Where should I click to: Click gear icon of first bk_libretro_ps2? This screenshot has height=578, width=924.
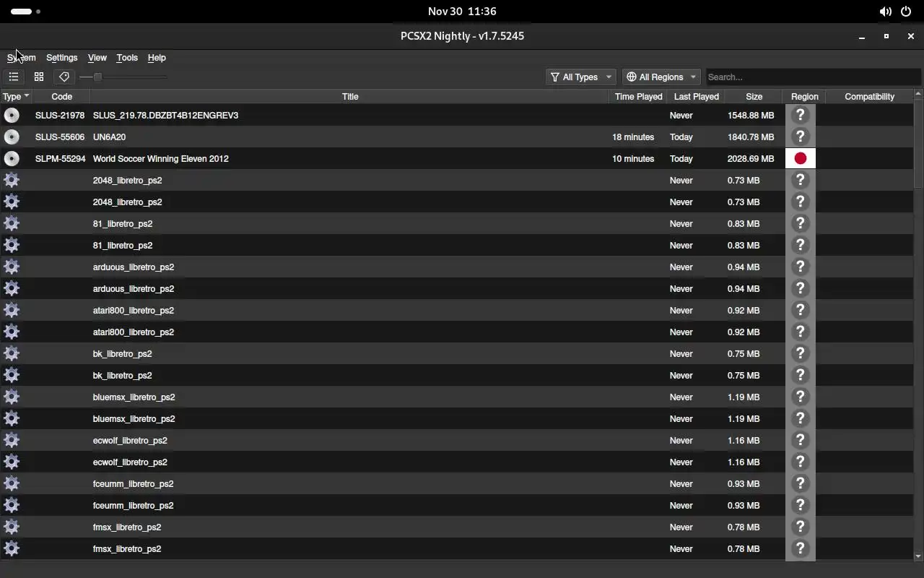tap(12, 353)
